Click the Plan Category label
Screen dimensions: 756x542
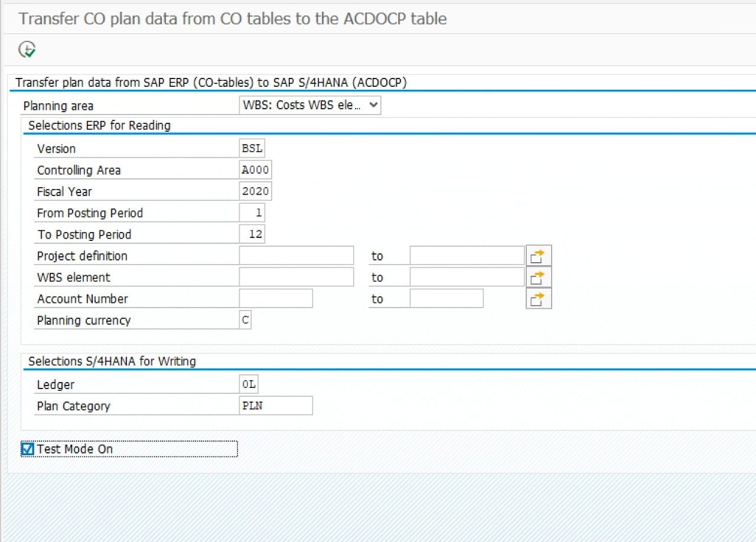click(x=74, y=406)
